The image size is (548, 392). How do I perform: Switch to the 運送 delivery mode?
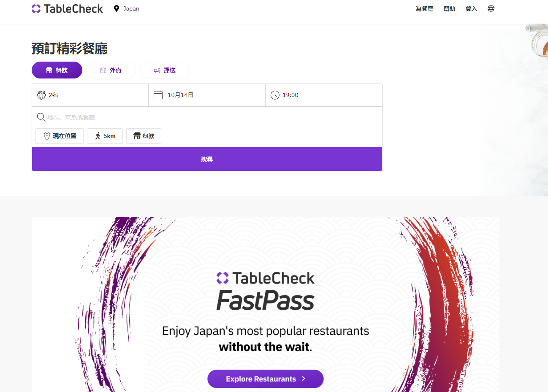[165, 70]
